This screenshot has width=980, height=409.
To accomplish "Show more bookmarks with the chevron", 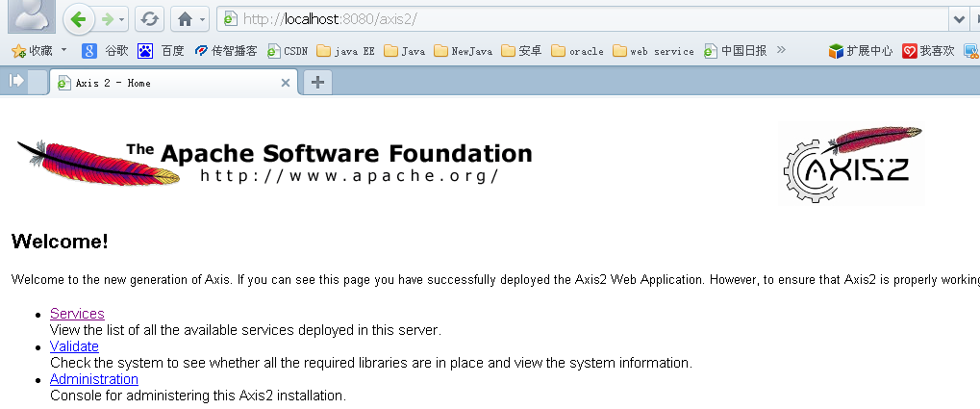I will (781, 50).
